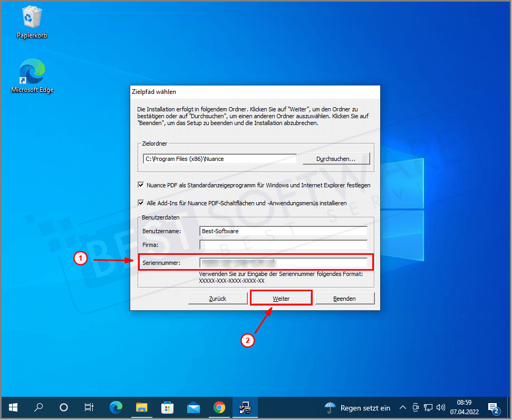Open the Start menu

coord(13,407)
